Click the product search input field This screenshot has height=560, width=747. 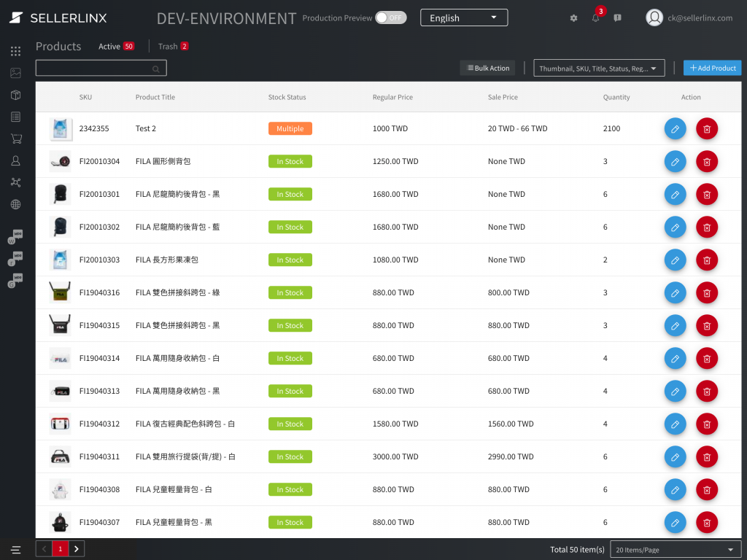pos(101,68)
